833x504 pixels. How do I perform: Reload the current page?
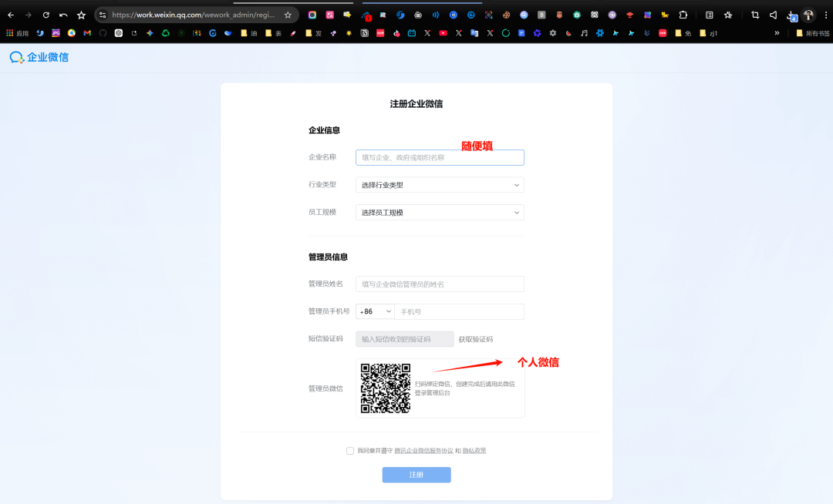tap(46, 15)
